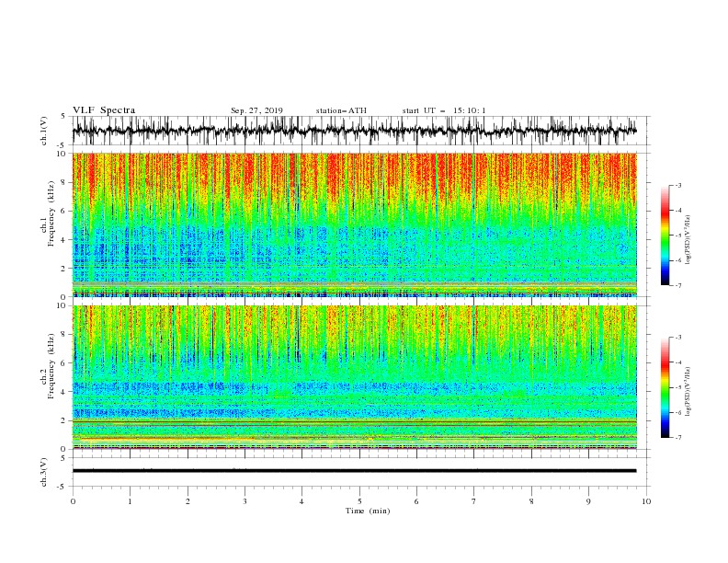Screen dimensions: 728x563
Task: Click the "station=ATH" header label
Action: 341,110
